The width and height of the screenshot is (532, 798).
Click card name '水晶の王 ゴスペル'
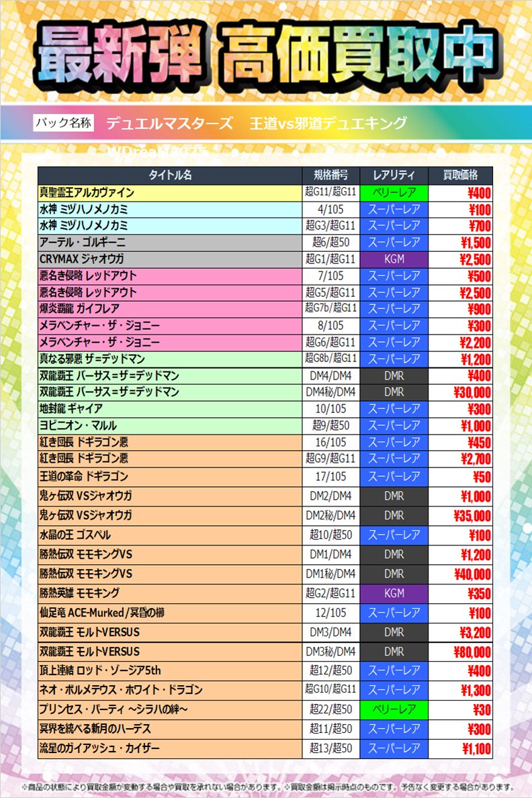[x=75, y=535]
